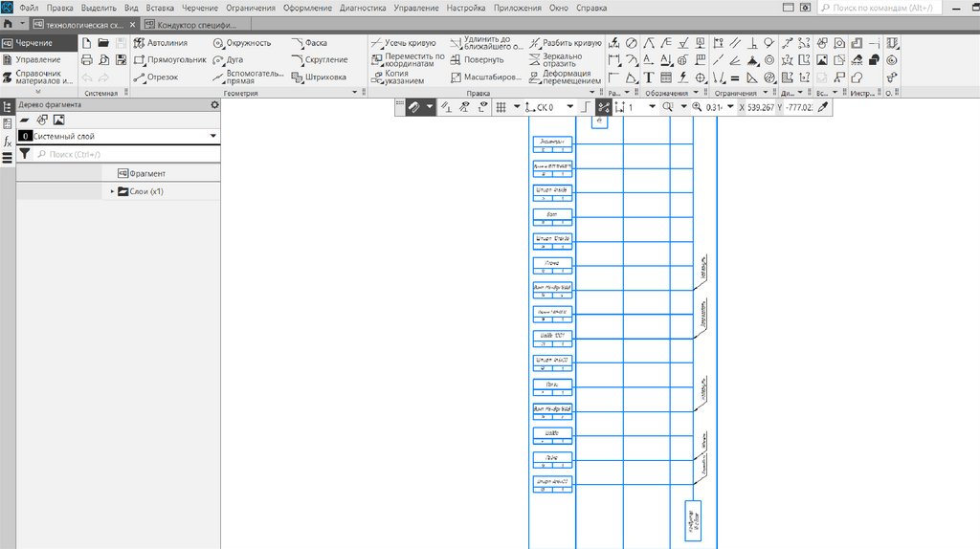Click the Повернуть rotate tool

[477, 60]
